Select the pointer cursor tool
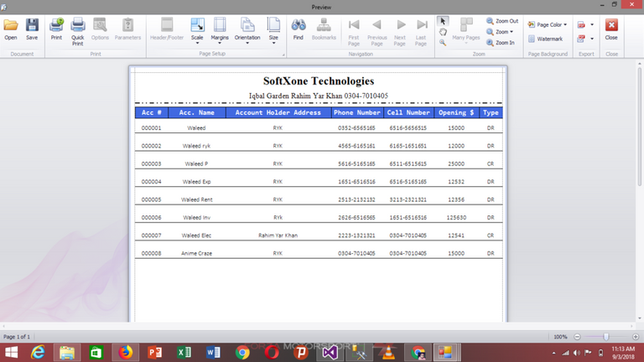644x362 pixels. [x=444, y=21]
